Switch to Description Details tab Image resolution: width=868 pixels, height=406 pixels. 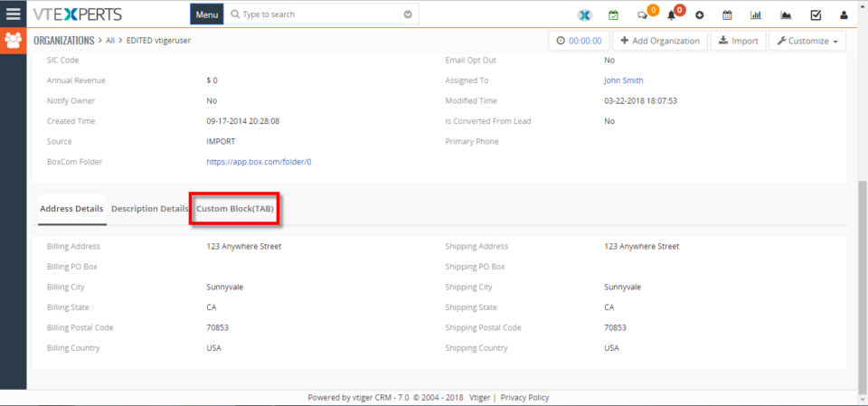pos(149,209)
